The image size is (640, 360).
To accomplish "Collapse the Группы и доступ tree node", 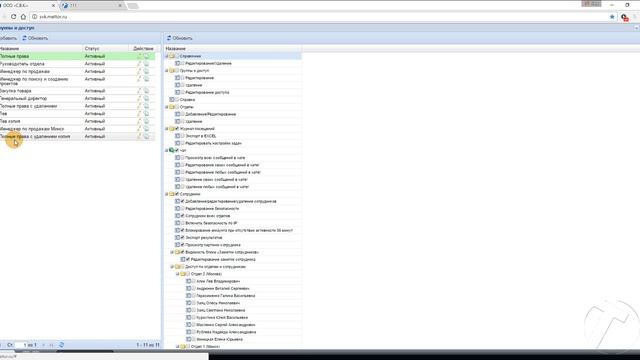I will point(167,71).
